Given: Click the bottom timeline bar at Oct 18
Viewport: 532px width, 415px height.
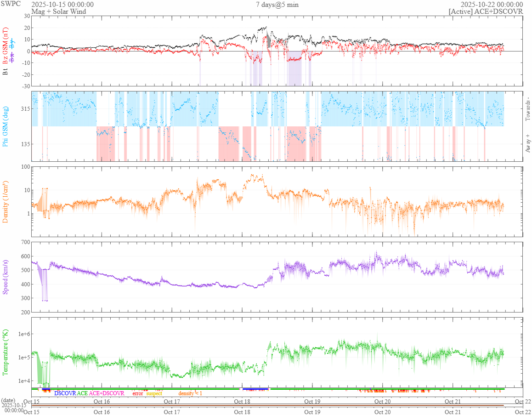Looking at the screenshot, I should 242,405.
